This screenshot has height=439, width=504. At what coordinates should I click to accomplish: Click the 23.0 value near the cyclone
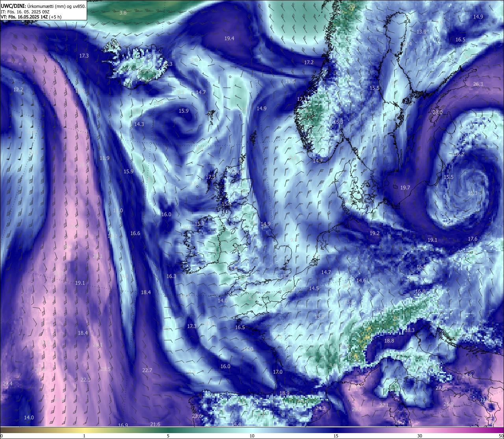coord(437,113)
